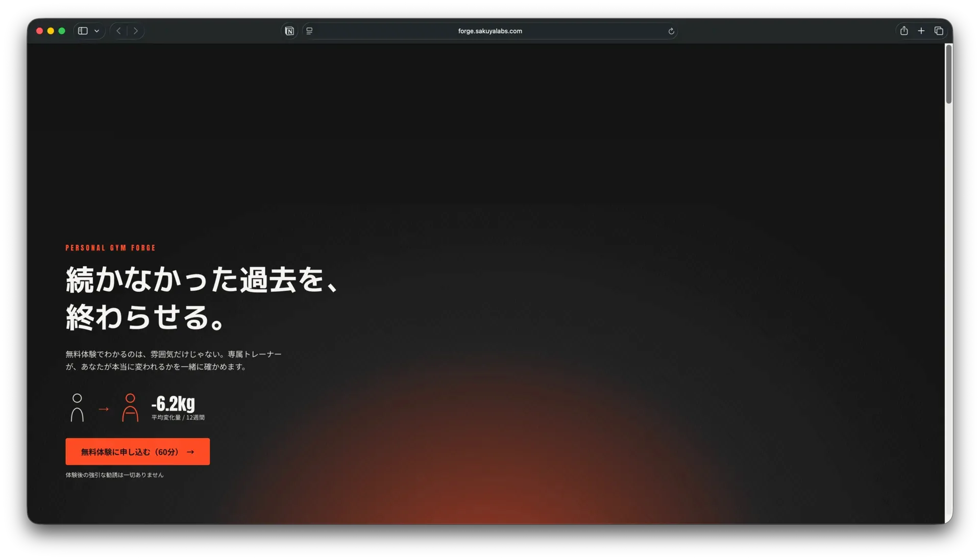The image size is (980, 560).
Task: Click the orange after person figure
Action: 130,408
